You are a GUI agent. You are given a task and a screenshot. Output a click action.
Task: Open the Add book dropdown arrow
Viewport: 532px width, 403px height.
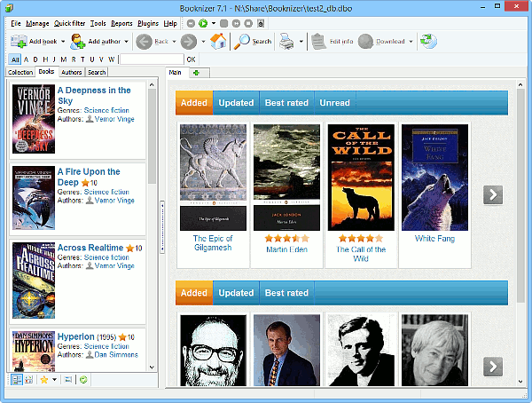click(x=63, y=42)
